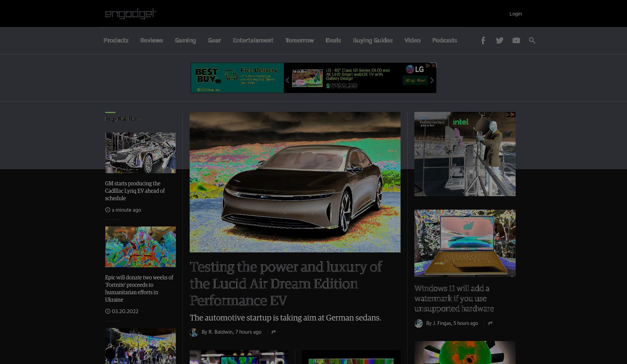Viewport: 627px width, 364px height.
Task: Click LG OLED evo product title in ad
Action: [358, 74]
